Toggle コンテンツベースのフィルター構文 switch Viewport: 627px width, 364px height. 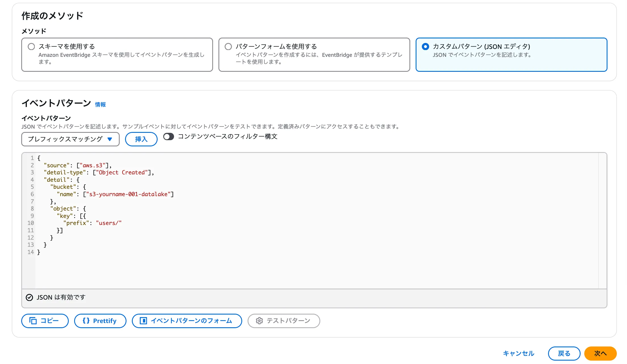pyautogui.click(x=169, y=137)
